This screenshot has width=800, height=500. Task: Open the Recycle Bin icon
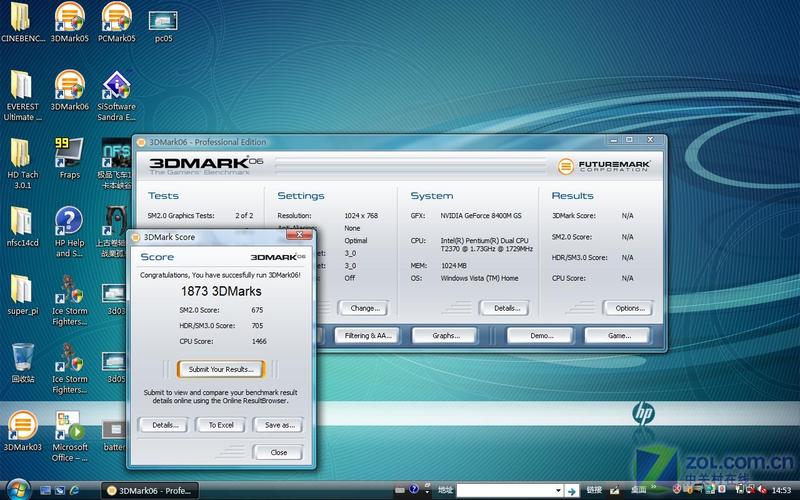pyautogui.click(x=22, y=363)
